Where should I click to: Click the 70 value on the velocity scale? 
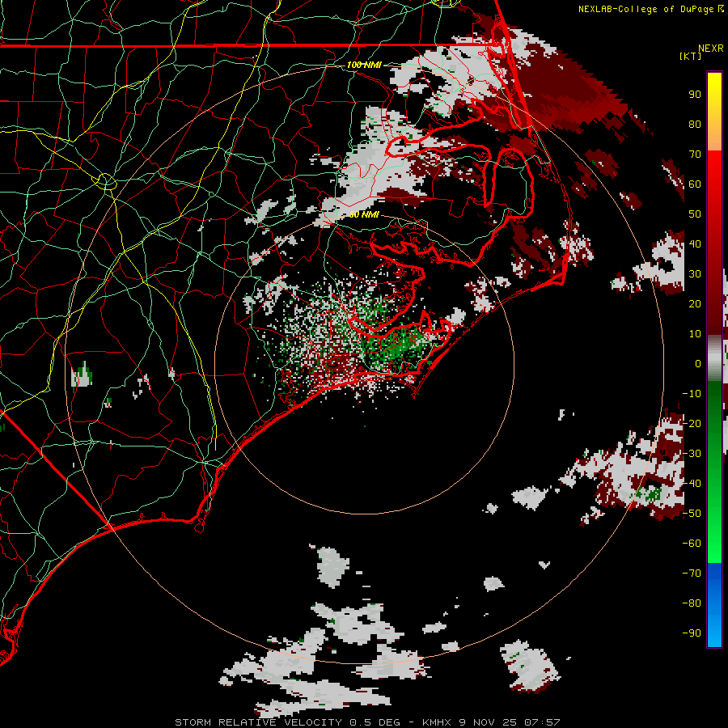pyautogui.click(x=695, y=154)
